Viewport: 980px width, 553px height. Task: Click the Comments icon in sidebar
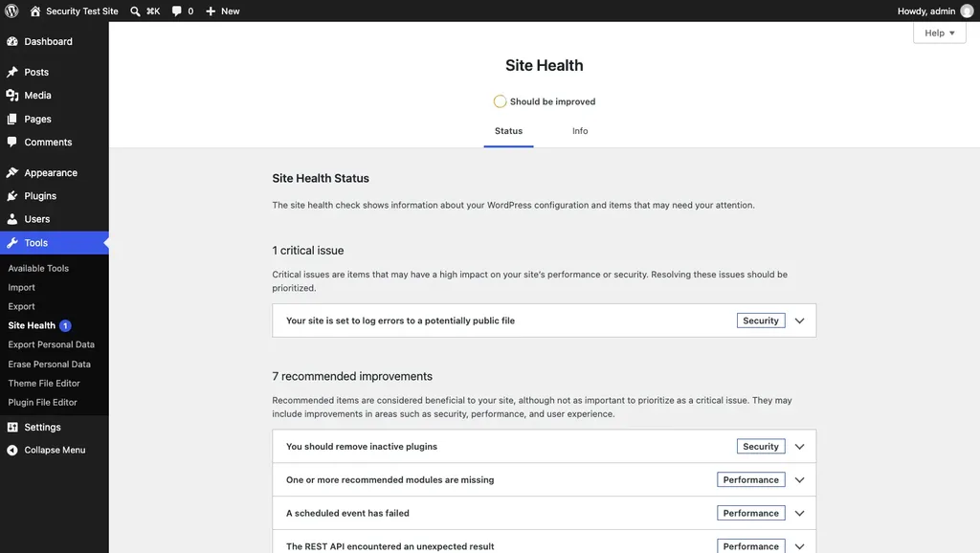coord(11,142)
